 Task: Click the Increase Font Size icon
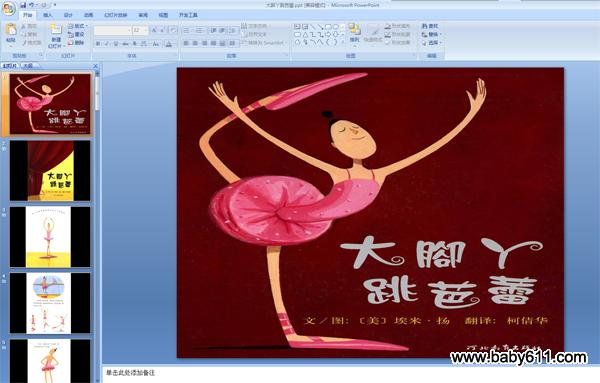(x=154, y=30)
